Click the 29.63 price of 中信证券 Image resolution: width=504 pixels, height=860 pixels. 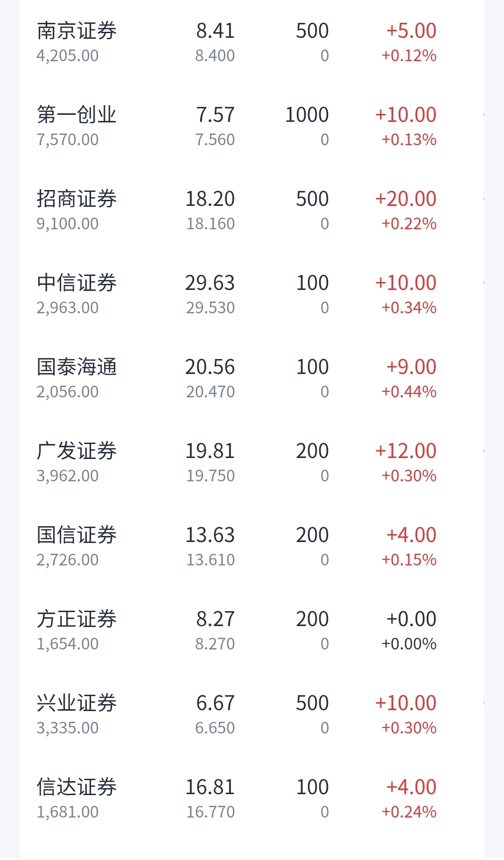pyautogui.click(x=210, y=283)
